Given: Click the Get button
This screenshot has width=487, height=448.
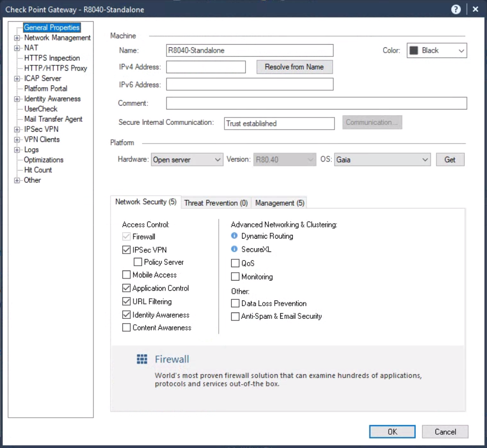Looking at the screenshot, I should click(x=450, y=159).
